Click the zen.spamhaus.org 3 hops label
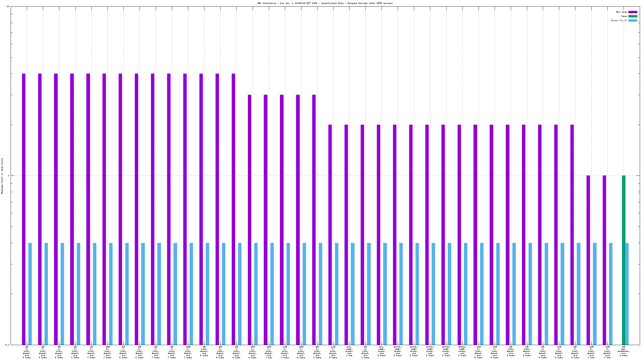644x362 pixels. tap(624, 352)
